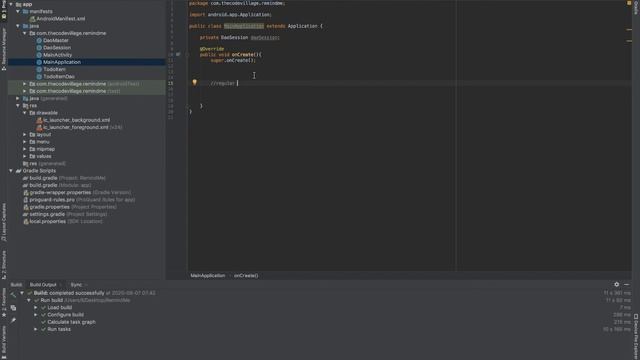This screenshot has width=640, height=360.
Task: Expand the Load build step
Action: 36,307
